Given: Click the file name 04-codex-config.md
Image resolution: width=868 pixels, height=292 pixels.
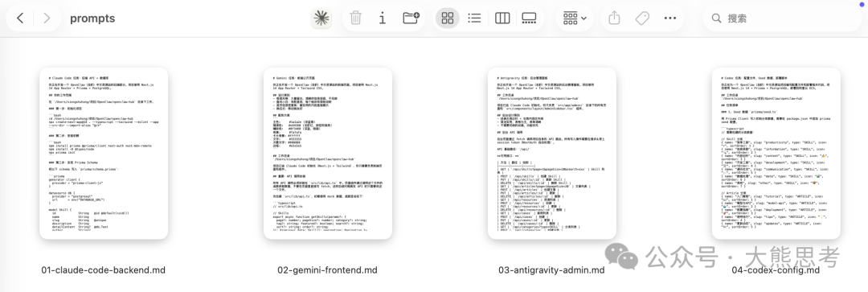Looking at the screenshot, I should (776, 270).
